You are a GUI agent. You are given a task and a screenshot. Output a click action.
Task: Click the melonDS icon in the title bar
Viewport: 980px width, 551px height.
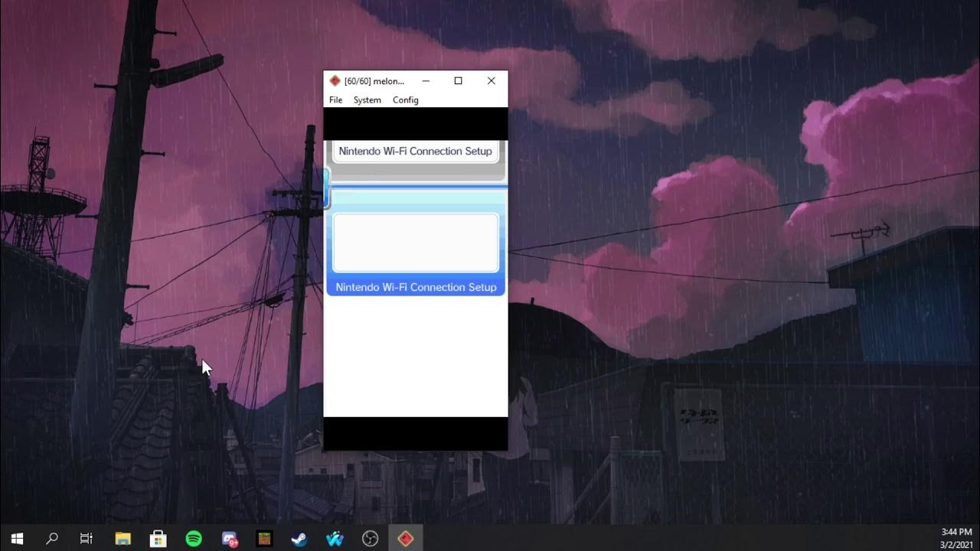click(335, 81)
